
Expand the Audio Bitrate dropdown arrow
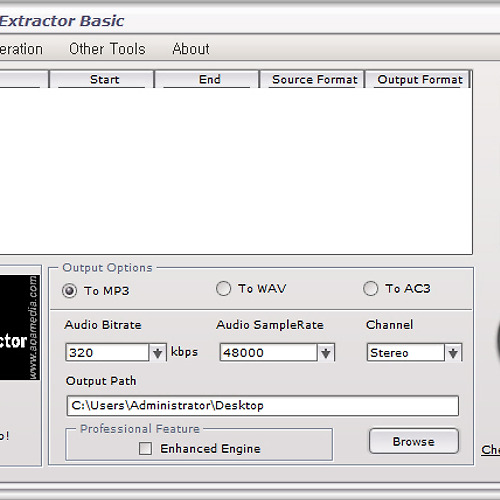(157, 353)
